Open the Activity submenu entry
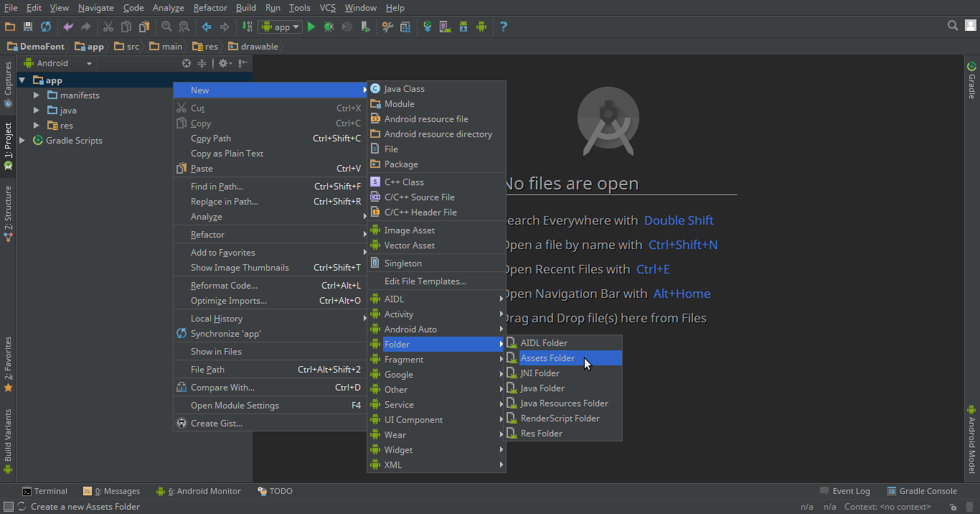This screenshot has height=514, width=980. (x=437, y=314)
